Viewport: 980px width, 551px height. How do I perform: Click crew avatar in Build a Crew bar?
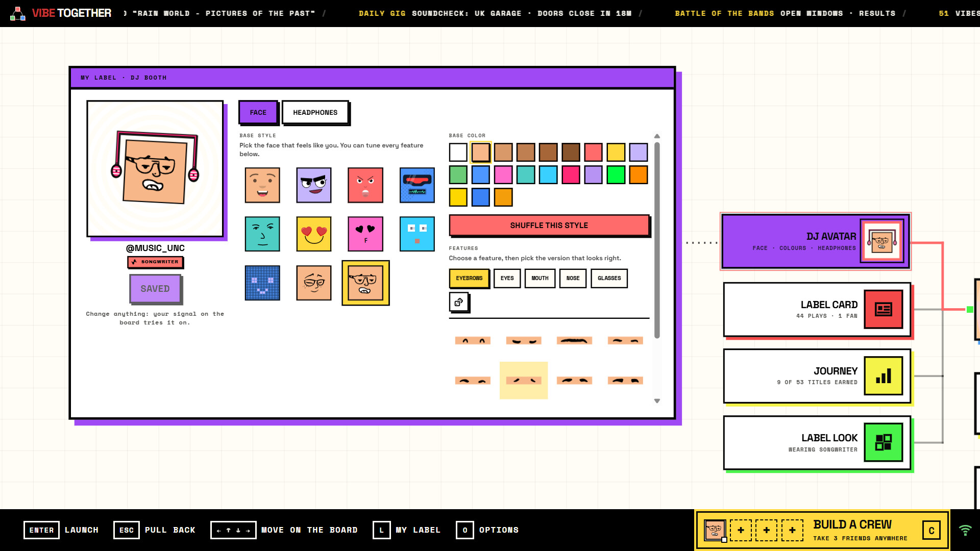pyautogui.click(x=715, y=530)
